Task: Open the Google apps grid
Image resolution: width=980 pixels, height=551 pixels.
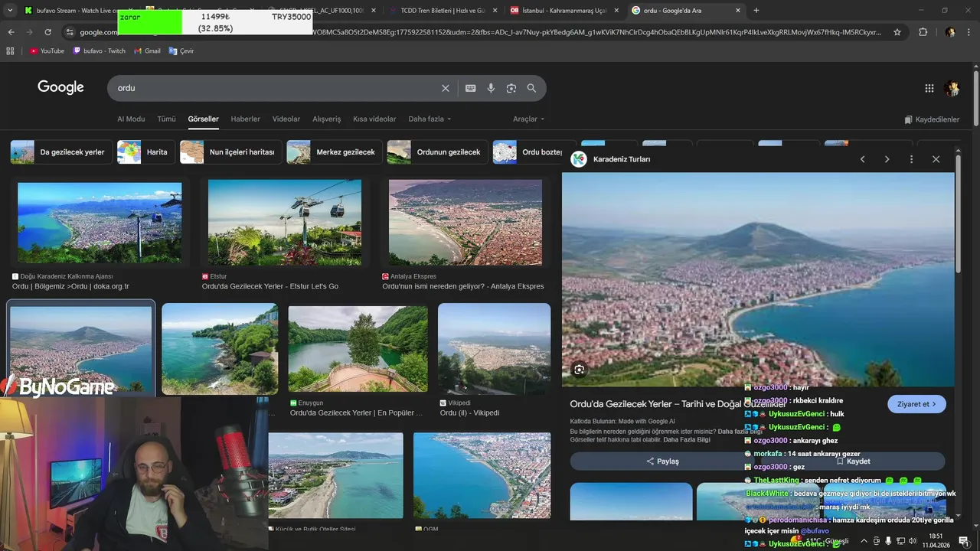Action: tap(929, 88)
